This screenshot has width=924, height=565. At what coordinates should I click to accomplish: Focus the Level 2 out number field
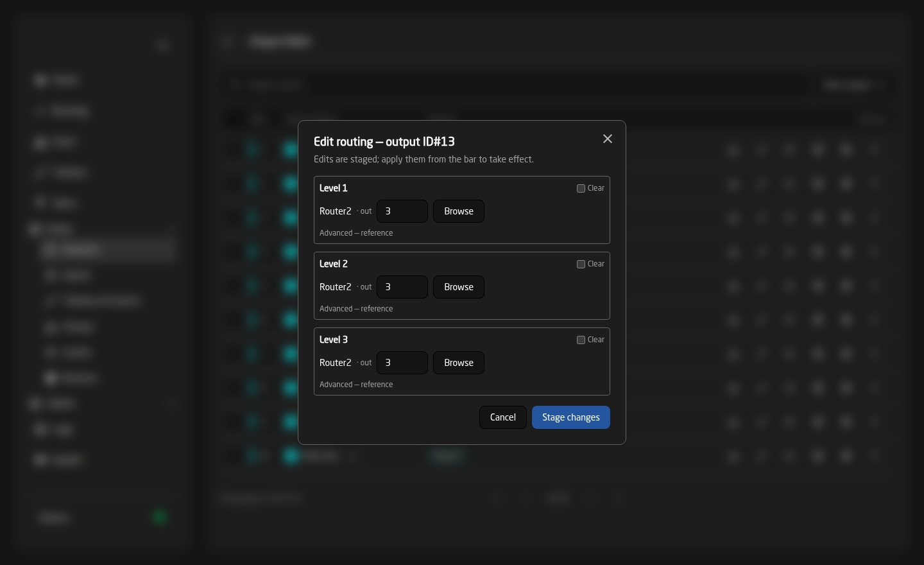402,287
